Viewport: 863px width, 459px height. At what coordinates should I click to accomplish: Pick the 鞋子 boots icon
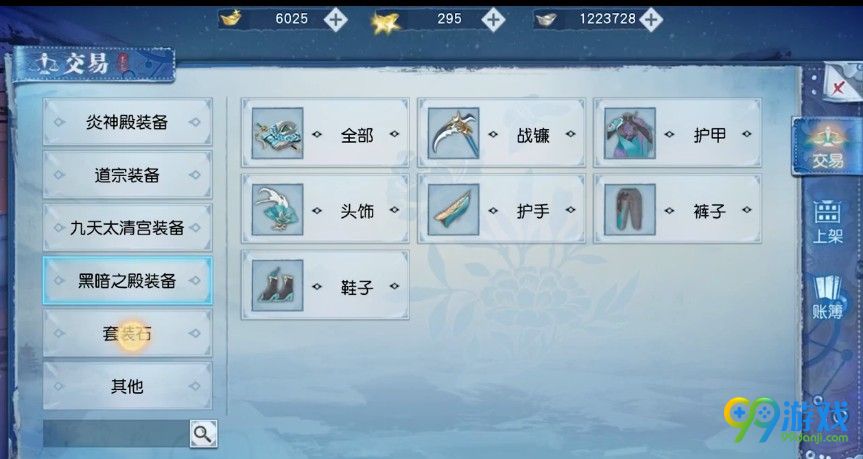(x=277, y=285)
